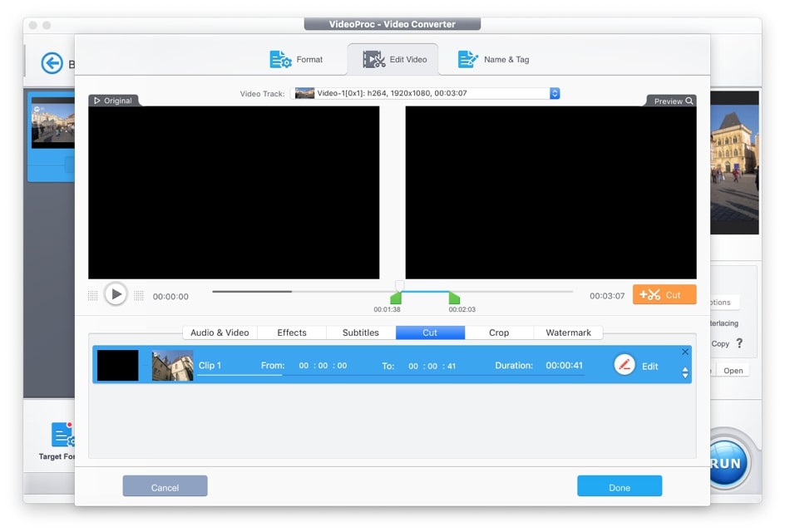The height and width of the screenshot is (532, 785).
Task: Click the playback progress slider track
Action: (392, 291)
